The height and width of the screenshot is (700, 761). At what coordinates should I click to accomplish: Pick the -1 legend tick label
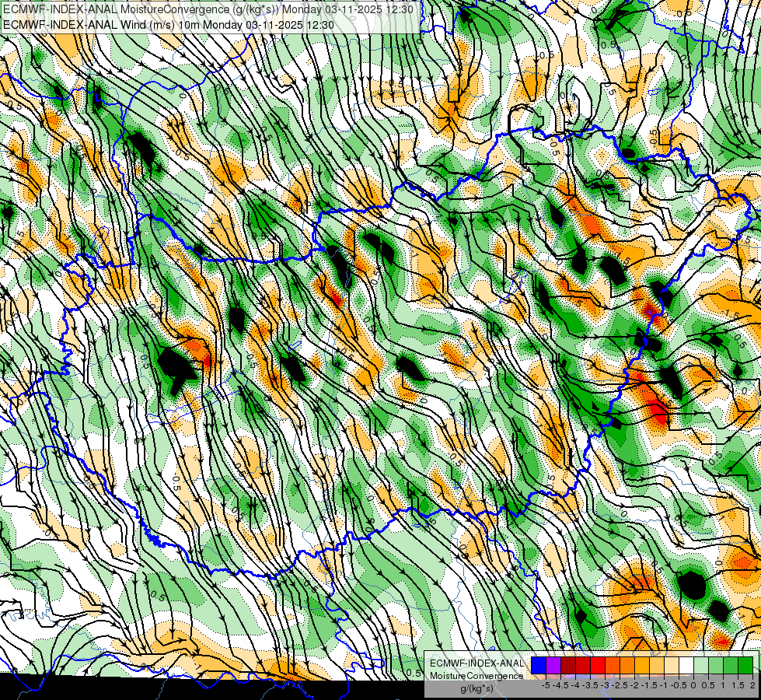point(664,685)
